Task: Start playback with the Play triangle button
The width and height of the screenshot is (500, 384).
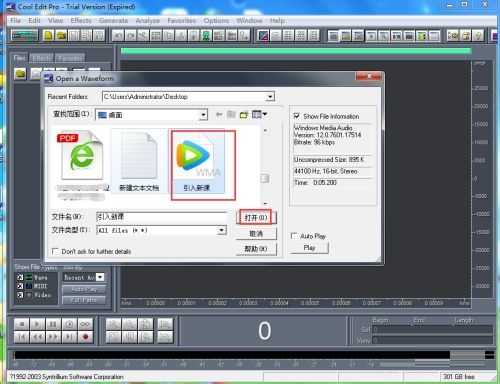Action: coord(37,324)
